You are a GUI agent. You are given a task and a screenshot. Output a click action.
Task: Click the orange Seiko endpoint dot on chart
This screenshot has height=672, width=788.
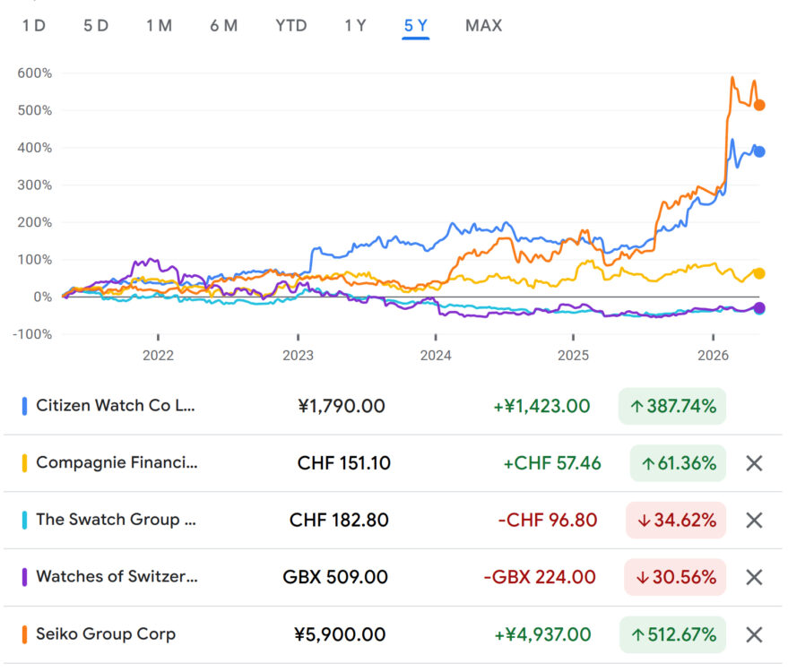point(759,105)
